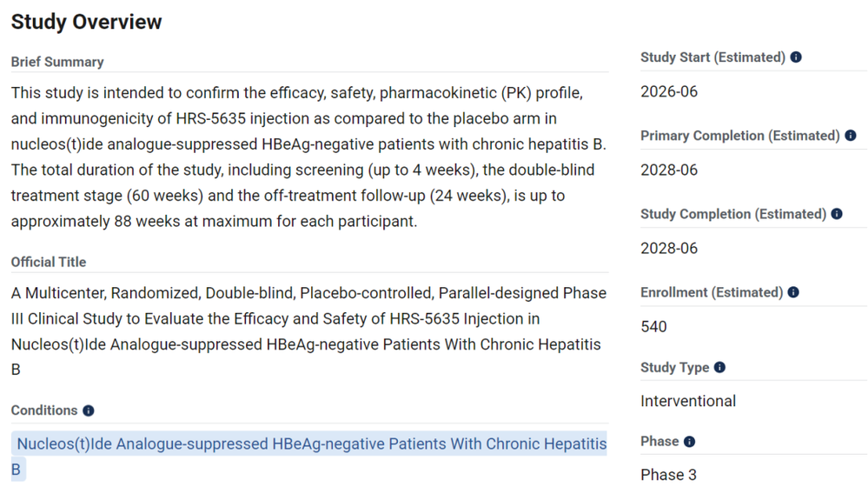Click the Interventional study type value
Viewport: 868px width, 494px height.
(x=688, y=401)
